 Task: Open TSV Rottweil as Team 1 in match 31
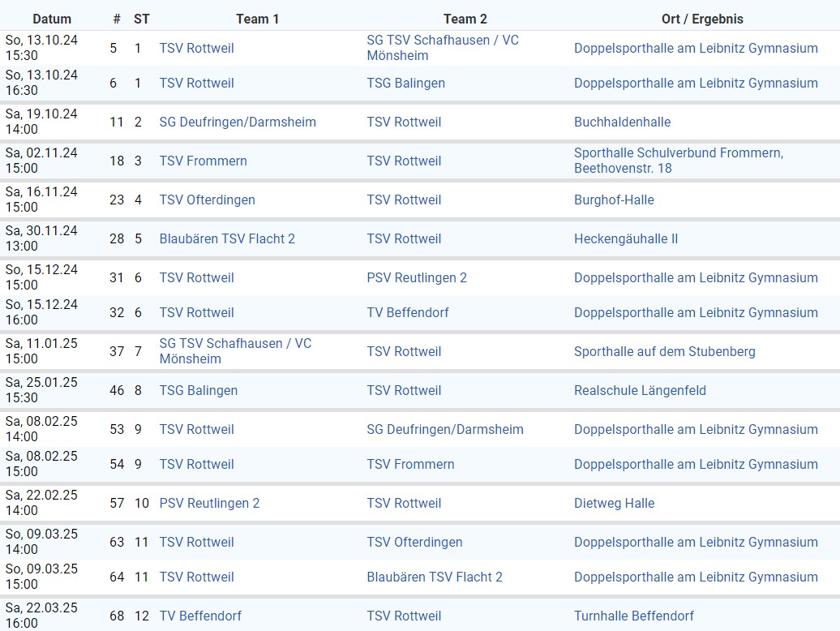tap(196, 278)
